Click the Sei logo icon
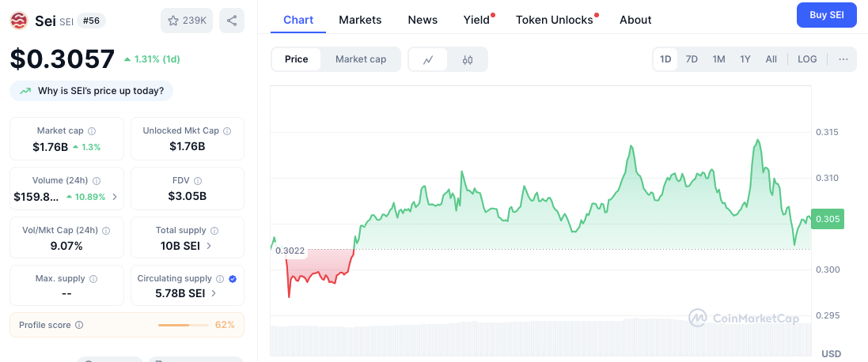 pos(18,21)
